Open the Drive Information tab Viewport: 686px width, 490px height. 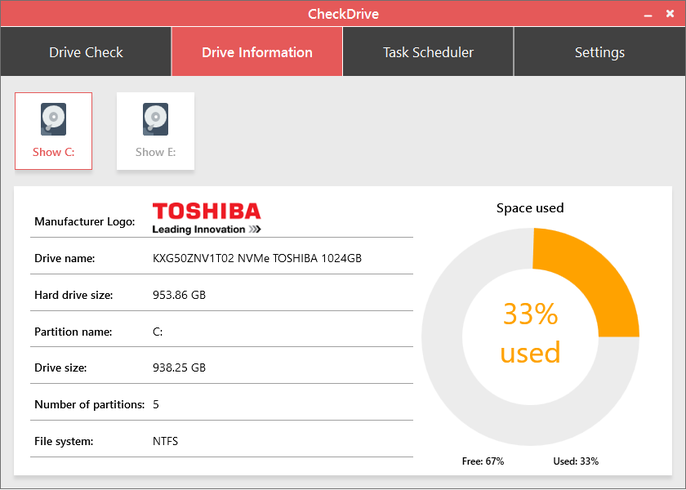point(257,52)
